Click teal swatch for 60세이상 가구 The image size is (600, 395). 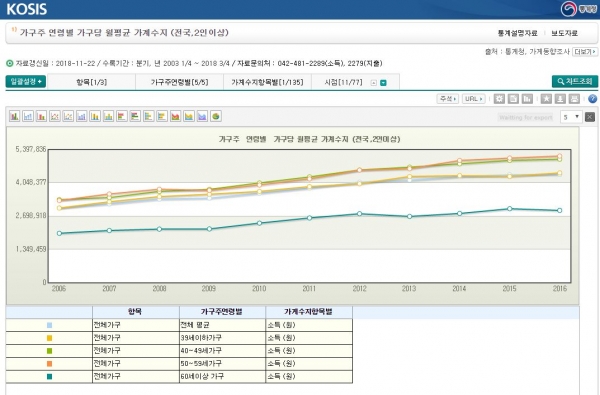[49, 377]
